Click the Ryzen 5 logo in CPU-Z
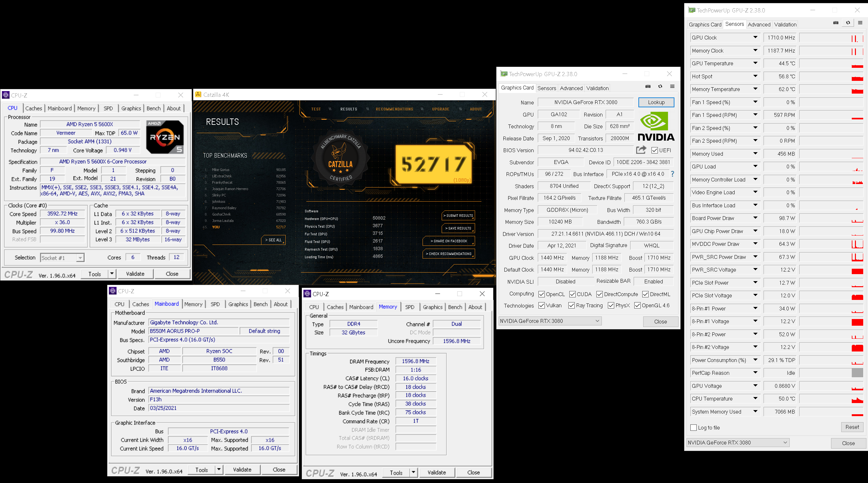The width and height of the screenshot is (868, 483). (165, 137)
